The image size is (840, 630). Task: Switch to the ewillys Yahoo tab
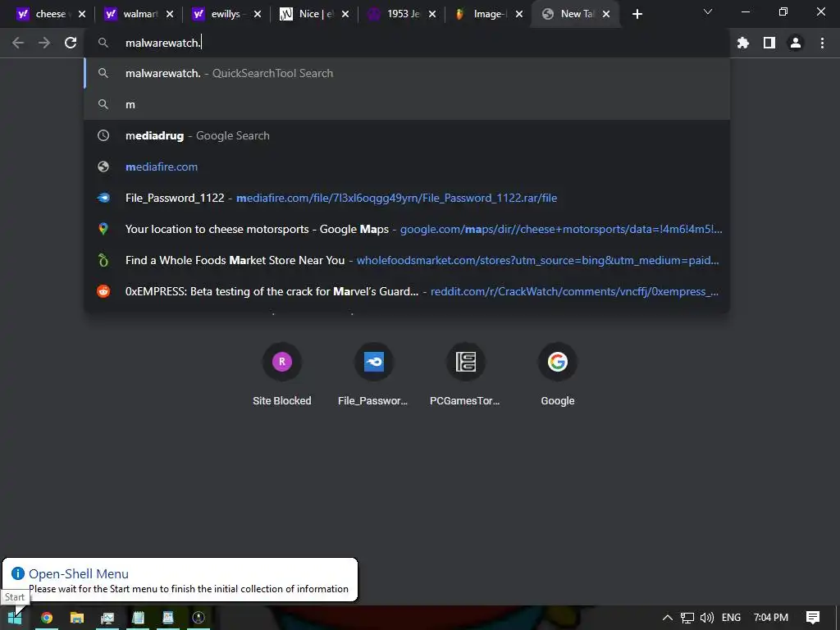(218, 14)
